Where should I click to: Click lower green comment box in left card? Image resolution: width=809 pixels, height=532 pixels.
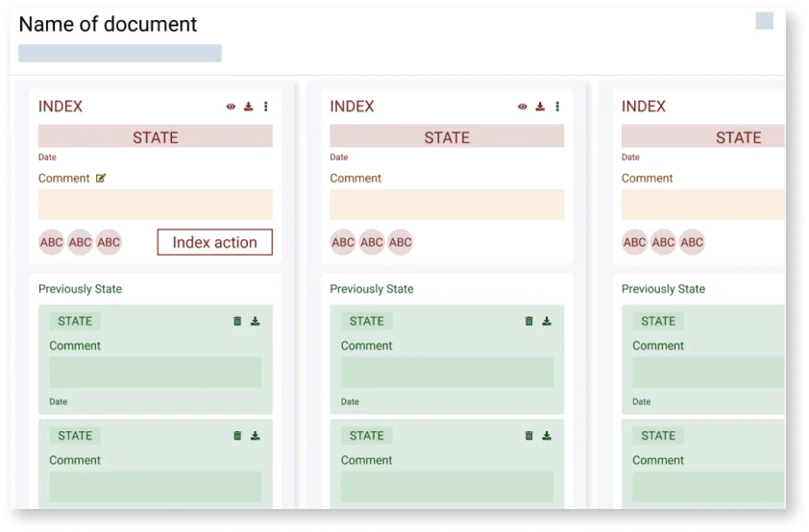point(156,487)
